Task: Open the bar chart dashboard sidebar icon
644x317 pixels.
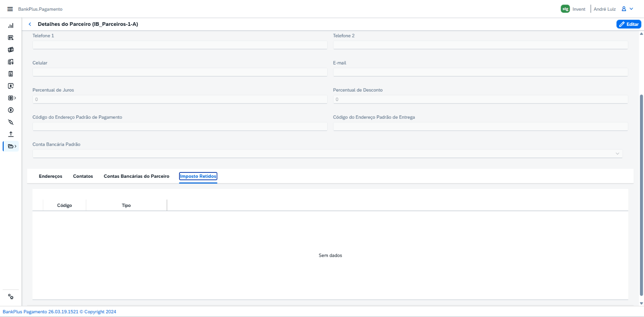Action: click(11, 25)
